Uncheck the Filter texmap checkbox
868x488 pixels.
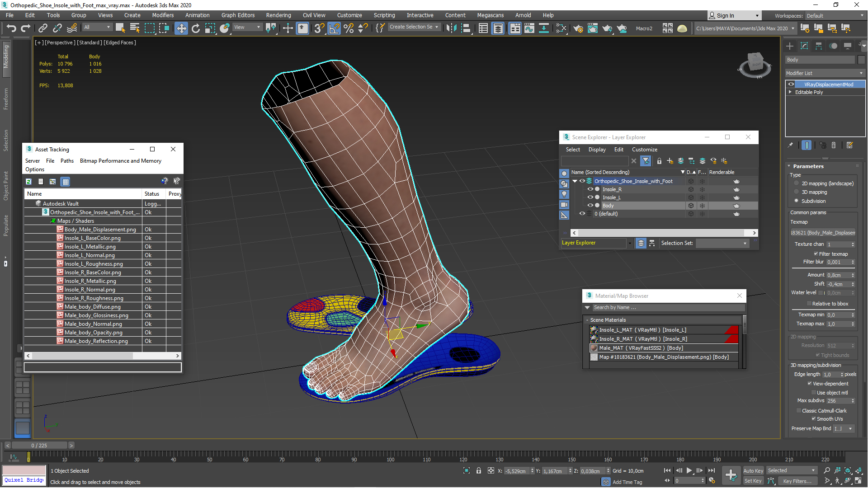click(x=816, y=254)
